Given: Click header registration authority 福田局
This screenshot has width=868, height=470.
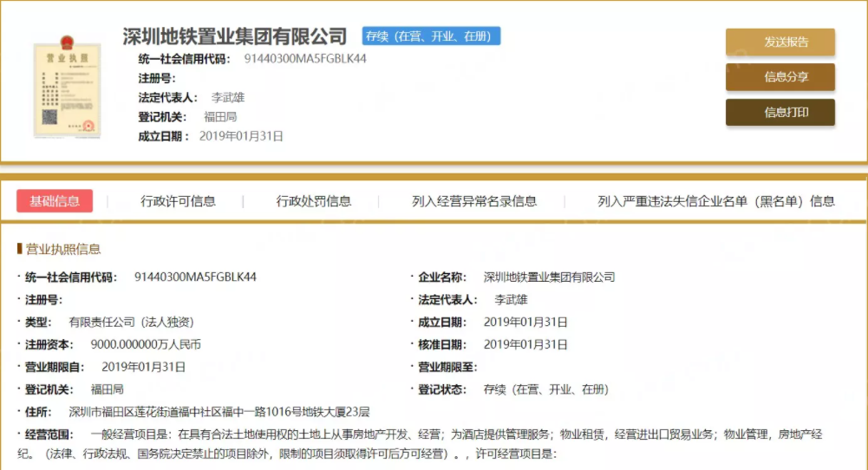Looking at the screenshot, I should point(220,117).
